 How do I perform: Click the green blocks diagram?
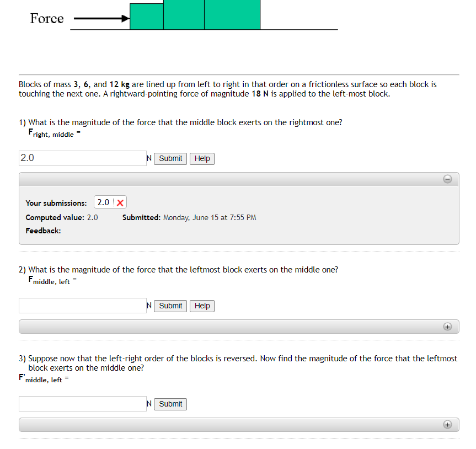pos(194,15)
